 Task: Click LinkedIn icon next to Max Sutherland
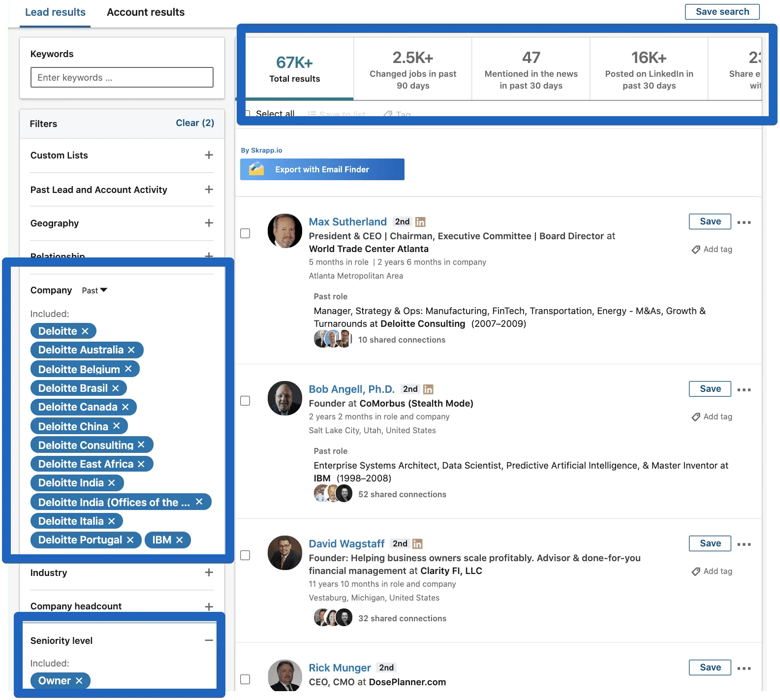(420, 222)
